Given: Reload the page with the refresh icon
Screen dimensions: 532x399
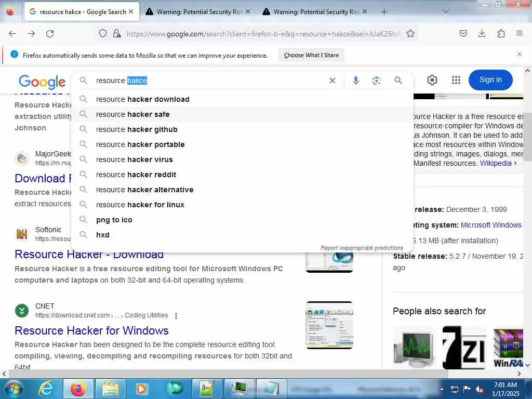Looking at the screenshot, I should (50, 34).
